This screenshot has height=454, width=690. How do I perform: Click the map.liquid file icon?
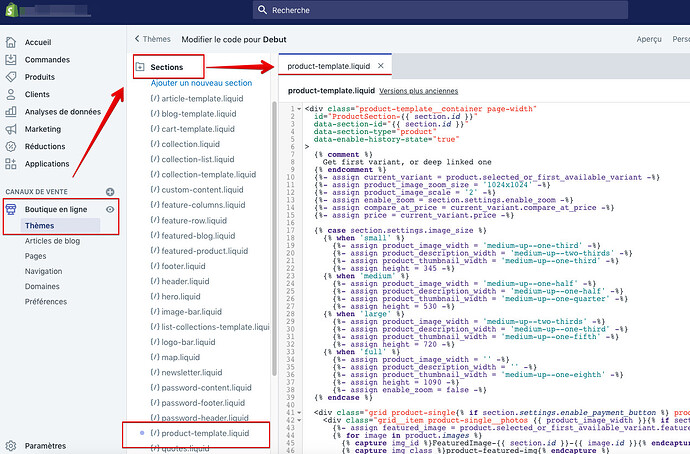coord(154,357)
